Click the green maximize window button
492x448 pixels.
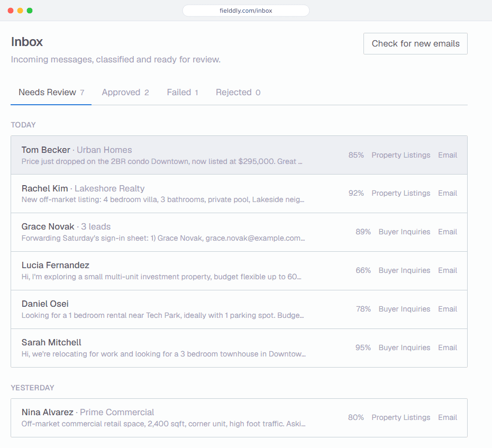click(x=30, y=11)
